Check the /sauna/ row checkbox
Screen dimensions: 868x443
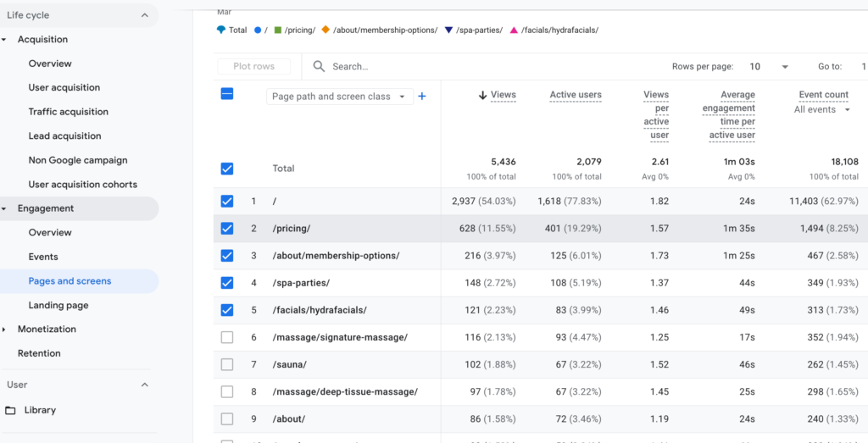(226, 364)
